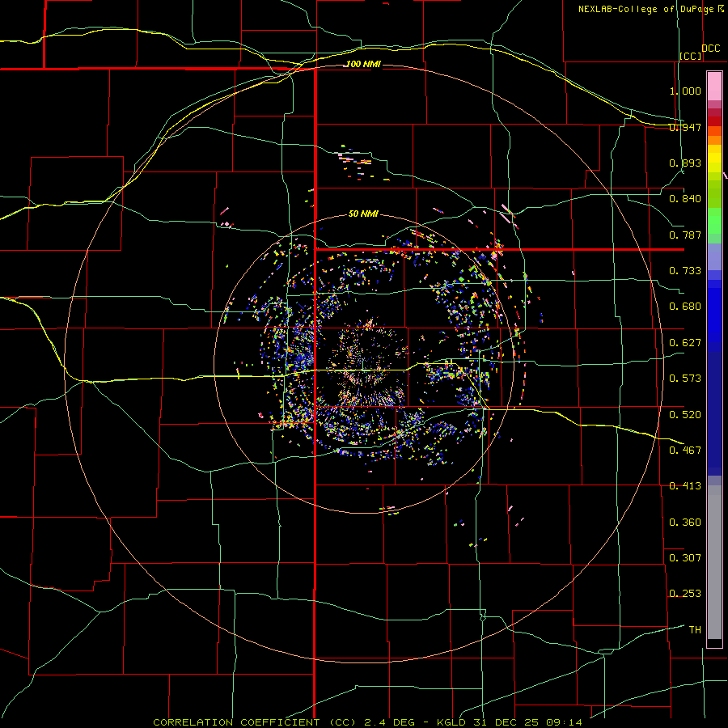Click the 0.680 scale value
This screenshot has width=728, height=728.
click(685, 307)
